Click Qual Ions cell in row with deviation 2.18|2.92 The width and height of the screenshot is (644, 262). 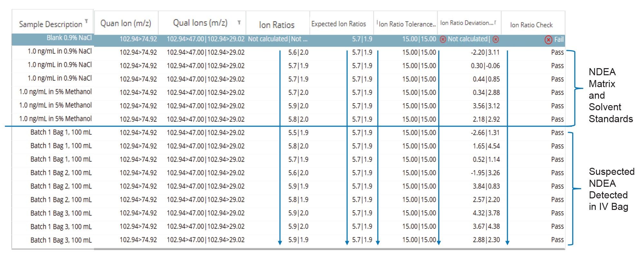[x=205, y=119]
